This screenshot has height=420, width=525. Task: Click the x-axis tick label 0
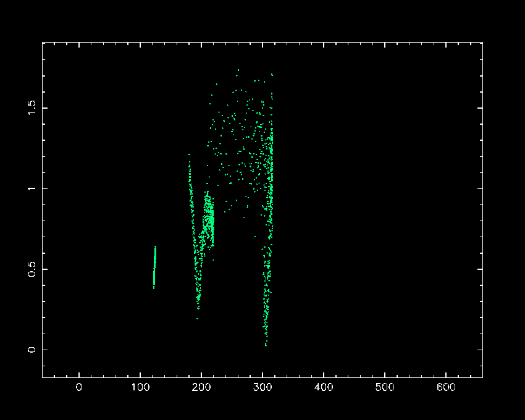[x=79, y=387]
